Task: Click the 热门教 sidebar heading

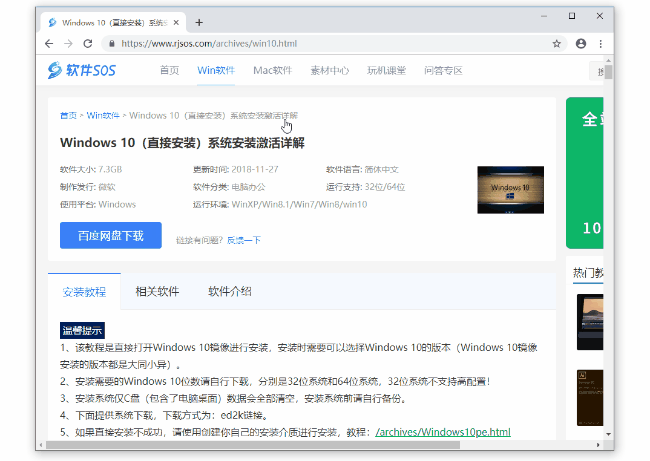Action: 588,273
